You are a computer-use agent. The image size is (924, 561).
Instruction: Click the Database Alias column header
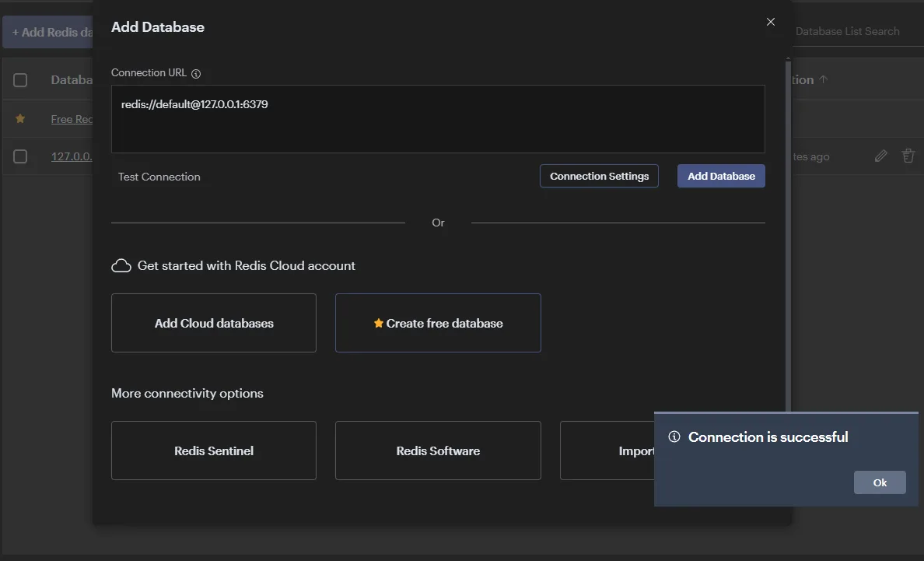(72, 80)
